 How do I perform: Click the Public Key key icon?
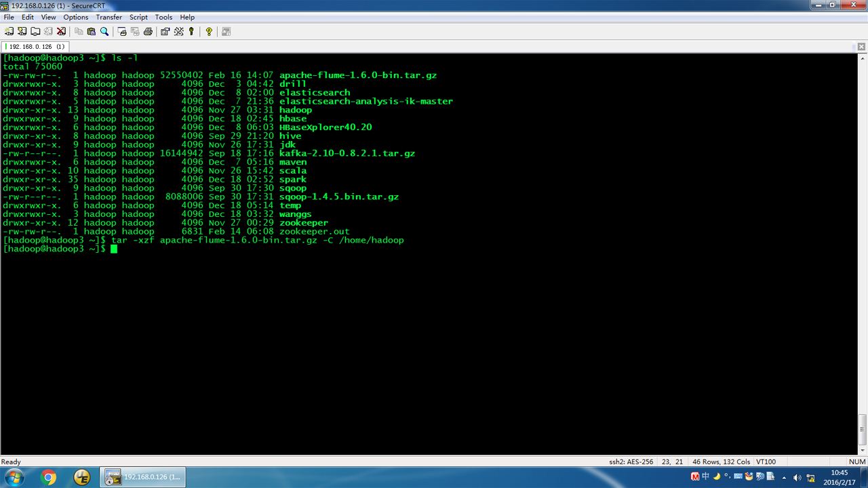[x=191, y=31]
